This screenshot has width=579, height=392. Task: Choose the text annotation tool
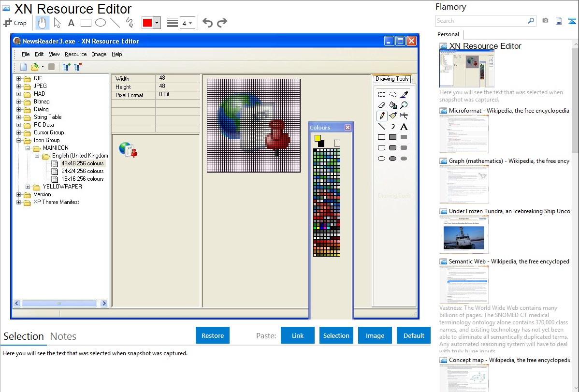click(x=71, y=23)
